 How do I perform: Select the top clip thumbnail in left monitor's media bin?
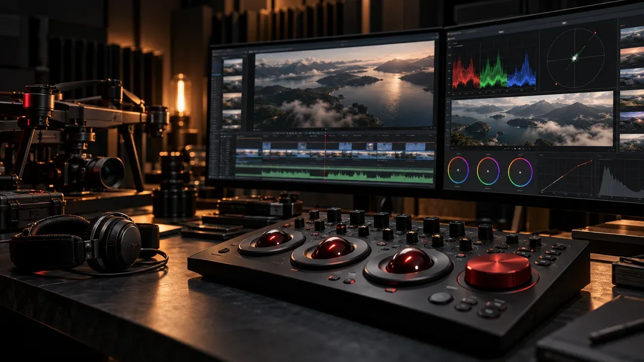[x=232, y=67]
